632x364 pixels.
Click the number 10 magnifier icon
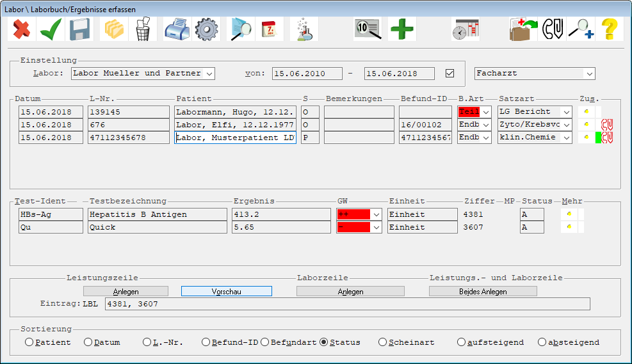point(368,29)
